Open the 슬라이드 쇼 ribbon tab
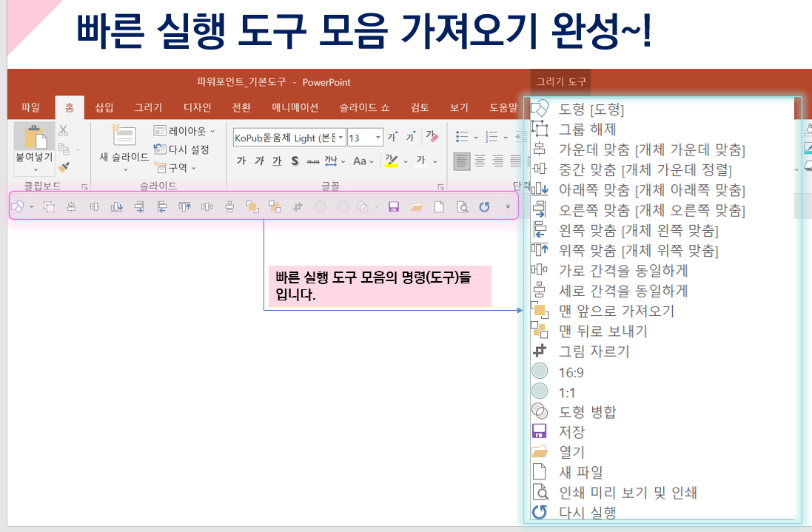Screen dimensions: 812x532 pyautogui.click(x=366, y=107)
